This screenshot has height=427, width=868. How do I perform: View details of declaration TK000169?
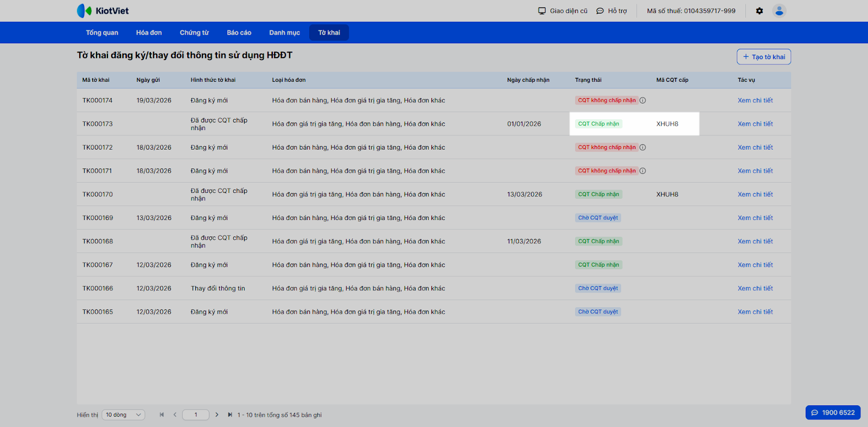755,218
